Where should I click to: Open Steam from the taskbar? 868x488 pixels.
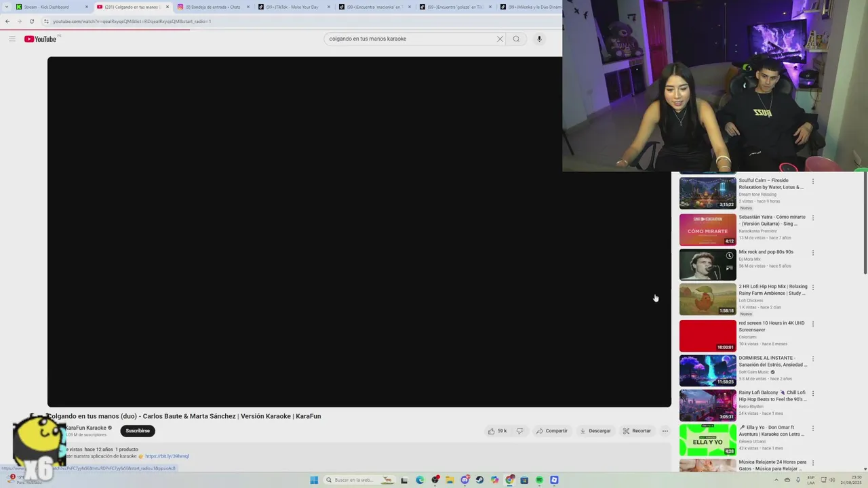(x=479, y=480)
